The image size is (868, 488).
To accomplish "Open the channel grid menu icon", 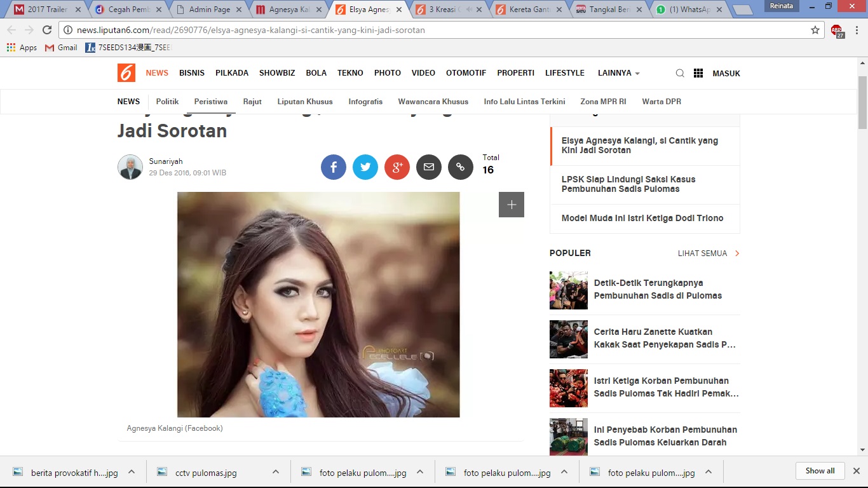I will coord(698,73).
